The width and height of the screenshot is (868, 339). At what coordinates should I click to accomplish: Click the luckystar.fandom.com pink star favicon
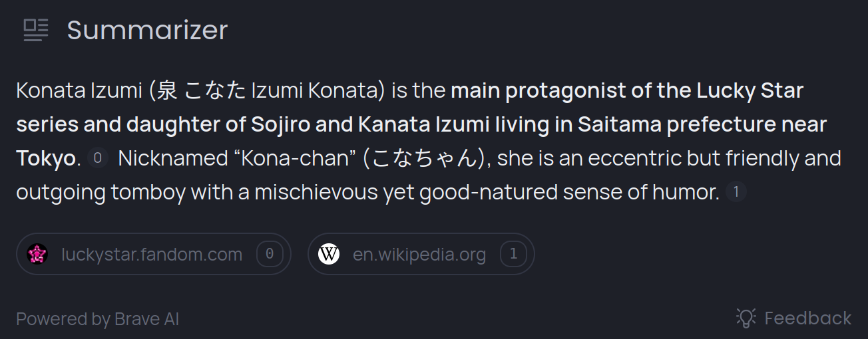tap(37, 254)
